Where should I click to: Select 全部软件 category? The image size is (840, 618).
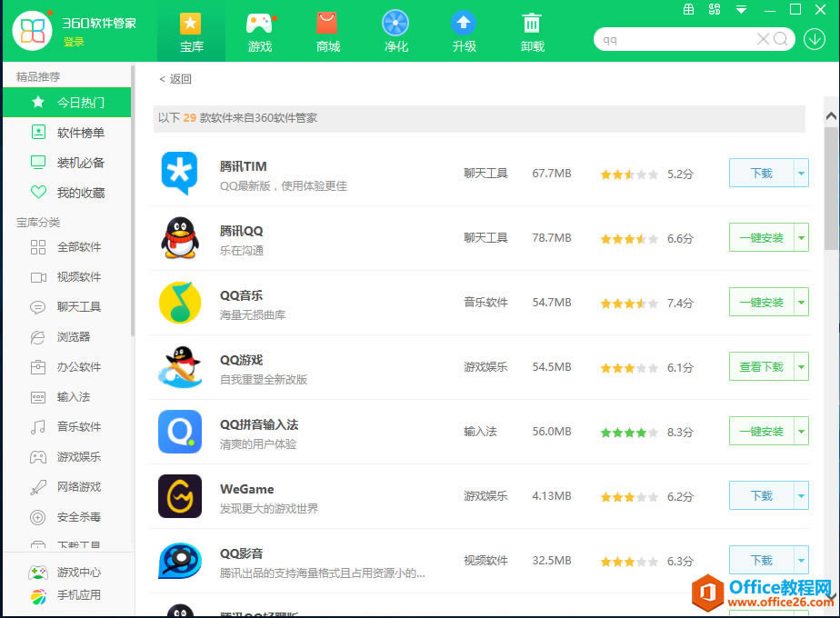click(x=67, y=247)
